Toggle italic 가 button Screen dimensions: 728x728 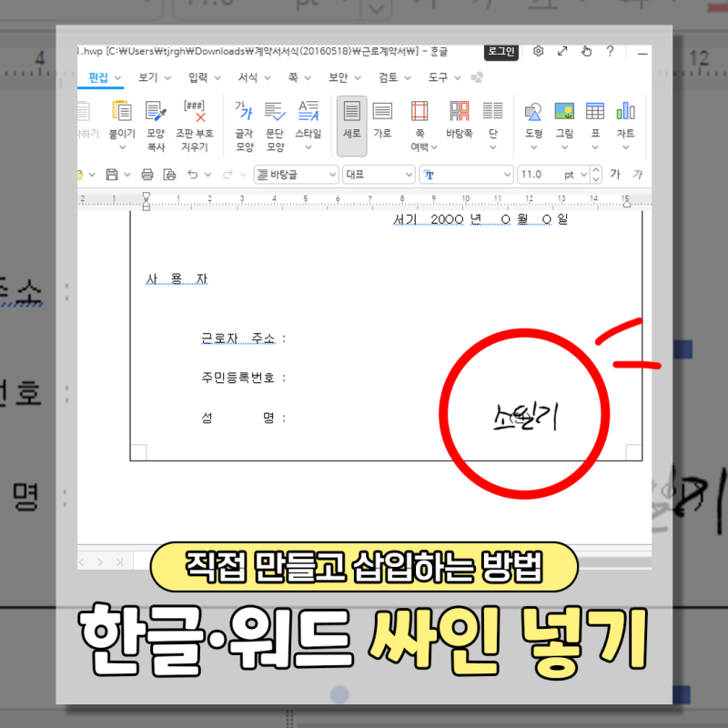(638, 174)
